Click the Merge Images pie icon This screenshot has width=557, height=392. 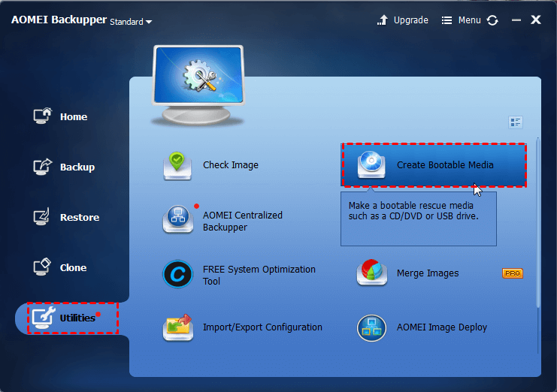point(371,273)
